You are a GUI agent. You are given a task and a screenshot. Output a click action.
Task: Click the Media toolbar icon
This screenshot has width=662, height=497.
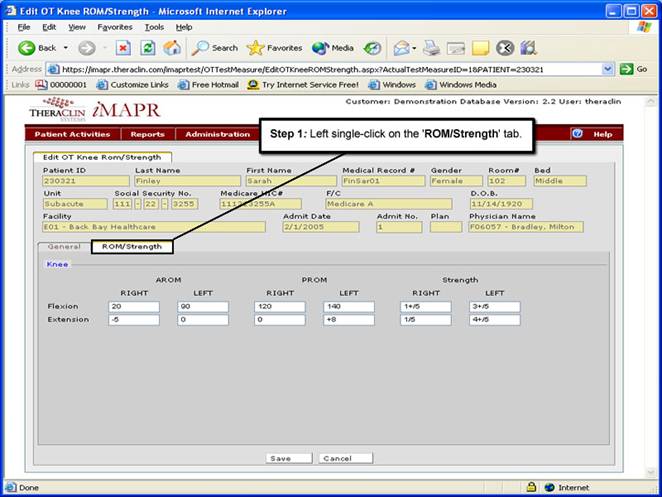click(333, 47)
